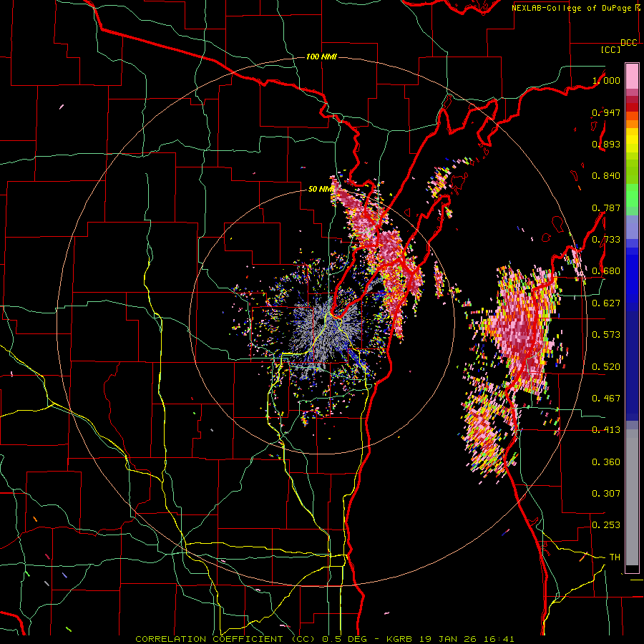Image resolution: width=644 pixels, height=644 pixels.
Task: Select the 0.787 legend value
Action: [606, 208]
